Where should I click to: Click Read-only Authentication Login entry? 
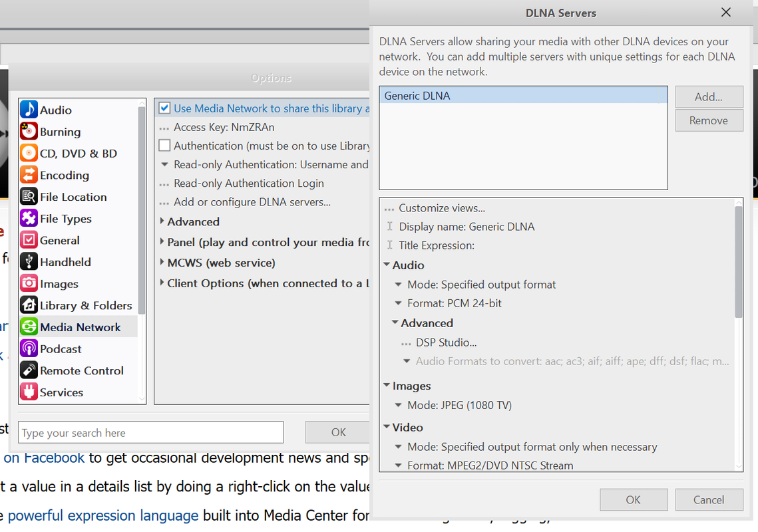tap(248, 183)
